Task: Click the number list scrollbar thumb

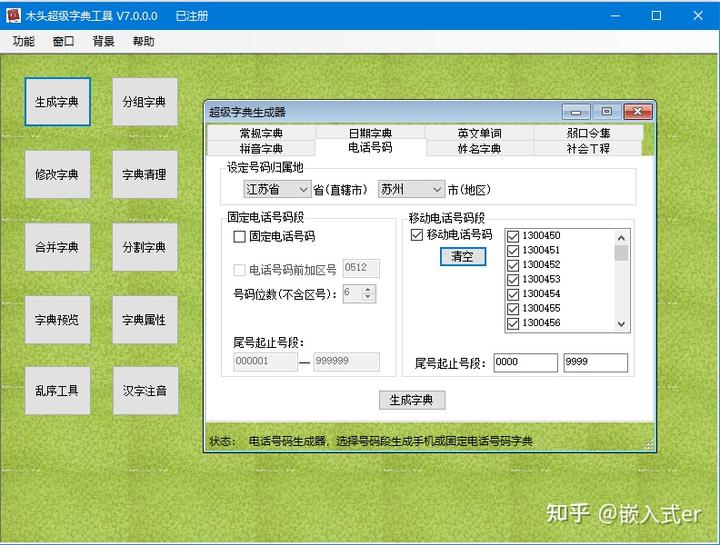Action: [x=621, y=253]
